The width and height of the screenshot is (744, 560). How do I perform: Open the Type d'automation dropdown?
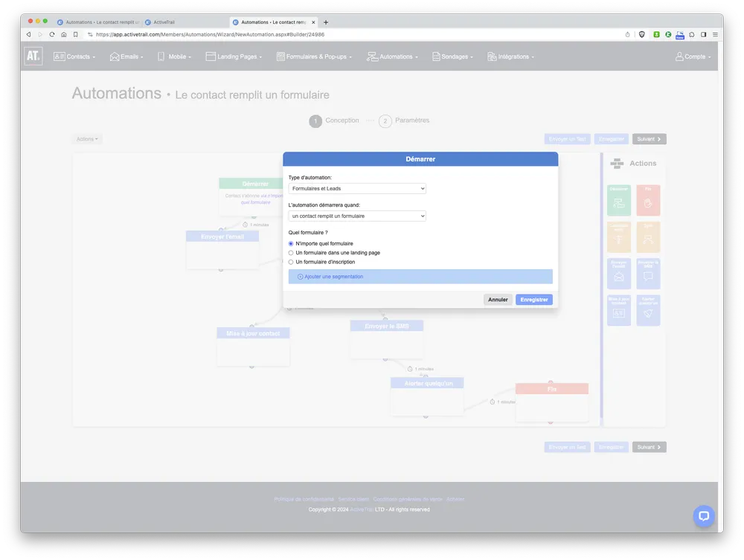pyautogui.click(x=356, y=188)
